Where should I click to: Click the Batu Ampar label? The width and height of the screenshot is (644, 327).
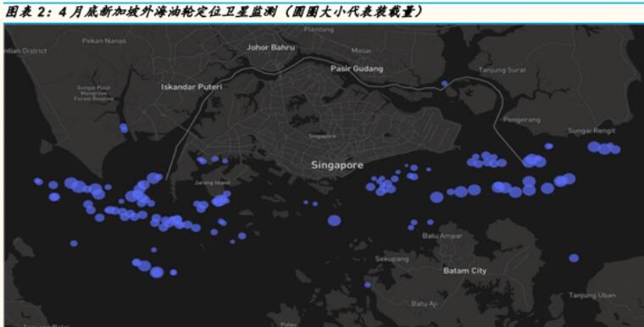pyautogui.click(x=442, y=236)
